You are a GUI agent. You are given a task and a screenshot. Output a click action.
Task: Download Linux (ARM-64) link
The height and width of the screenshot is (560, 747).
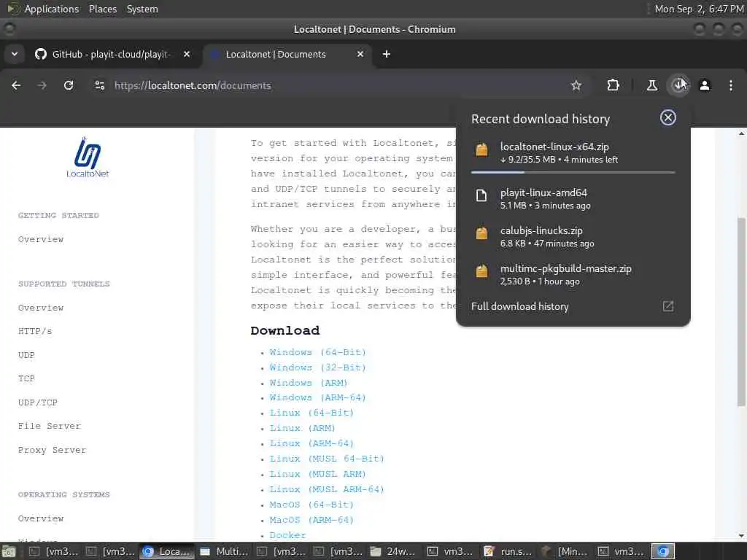[x=311, y=443]
